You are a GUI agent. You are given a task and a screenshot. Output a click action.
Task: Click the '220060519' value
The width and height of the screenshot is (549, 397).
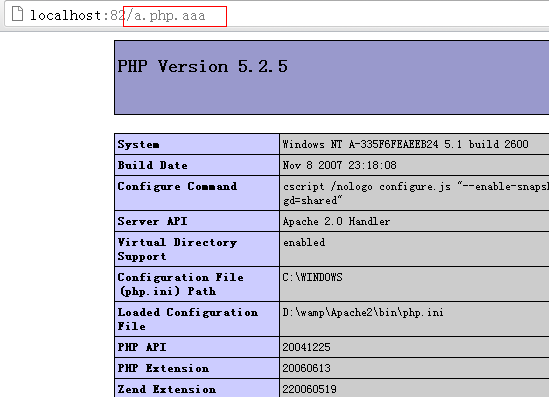[x=310, y=389]
